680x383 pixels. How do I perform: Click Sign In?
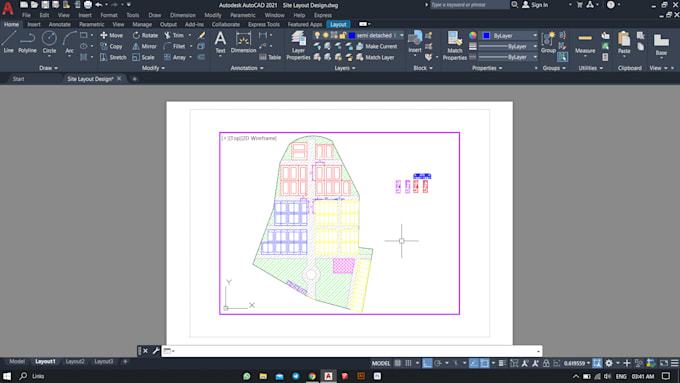[535, 5]
